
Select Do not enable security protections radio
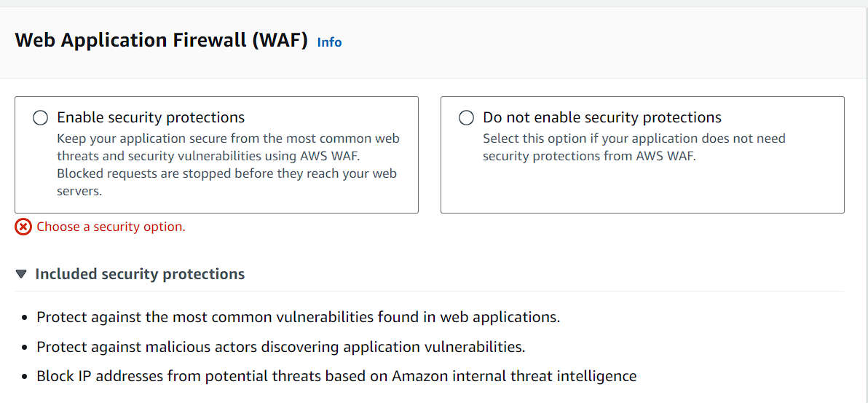coord(467,118)
